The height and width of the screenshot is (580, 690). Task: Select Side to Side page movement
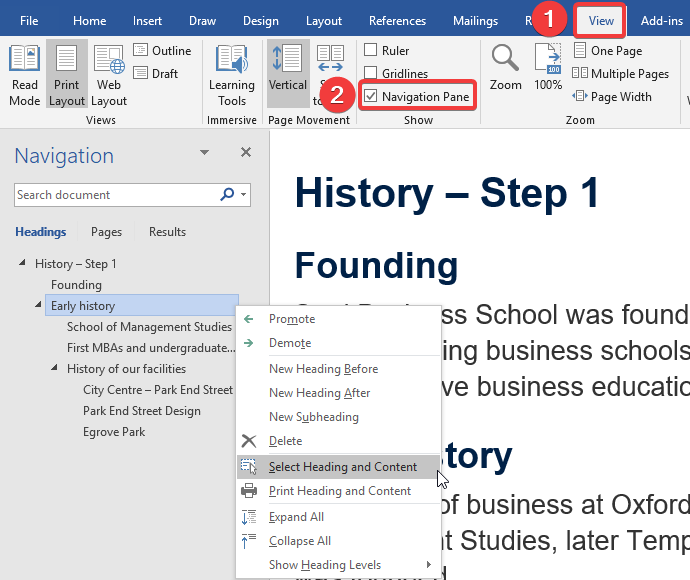[330, 74]
